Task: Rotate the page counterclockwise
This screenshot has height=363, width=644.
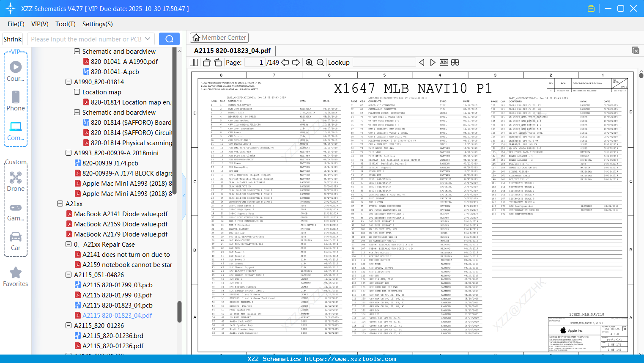Action: tap(206, 63)
